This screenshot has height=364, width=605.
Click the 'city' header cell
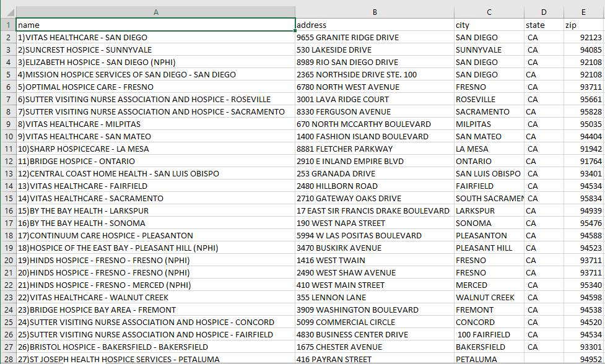[x=489, y=25]
